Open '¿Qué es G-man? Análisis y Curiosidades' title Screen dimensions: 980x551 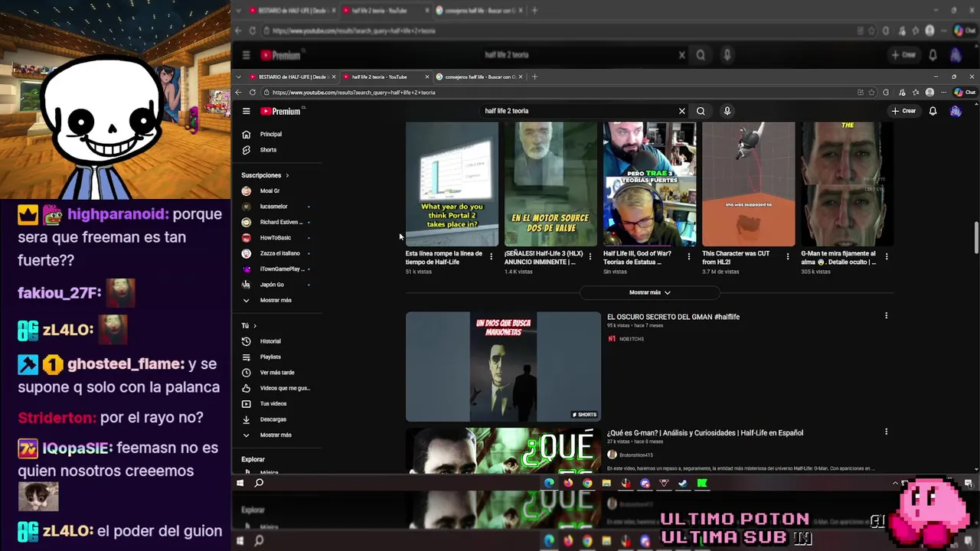pyautogui.click(x=705, y=433)
